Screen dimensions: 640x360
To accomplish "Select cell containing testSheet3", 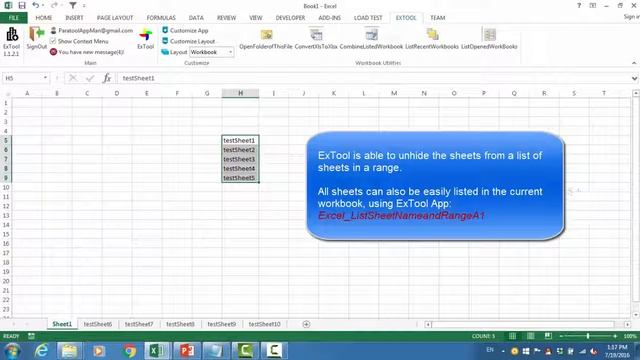I will tap(240, 159).
